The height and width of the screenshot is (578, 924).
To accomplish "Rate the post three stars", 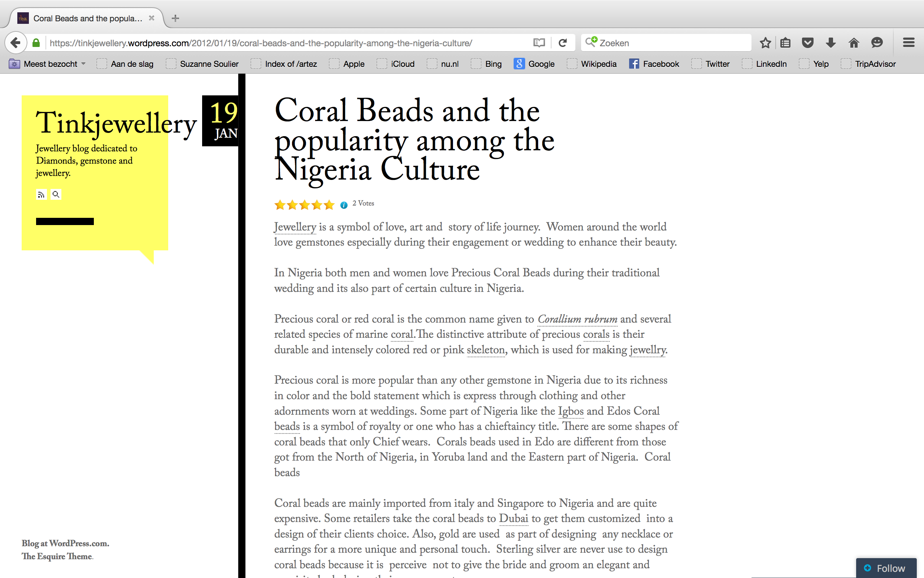I will 304,205.
